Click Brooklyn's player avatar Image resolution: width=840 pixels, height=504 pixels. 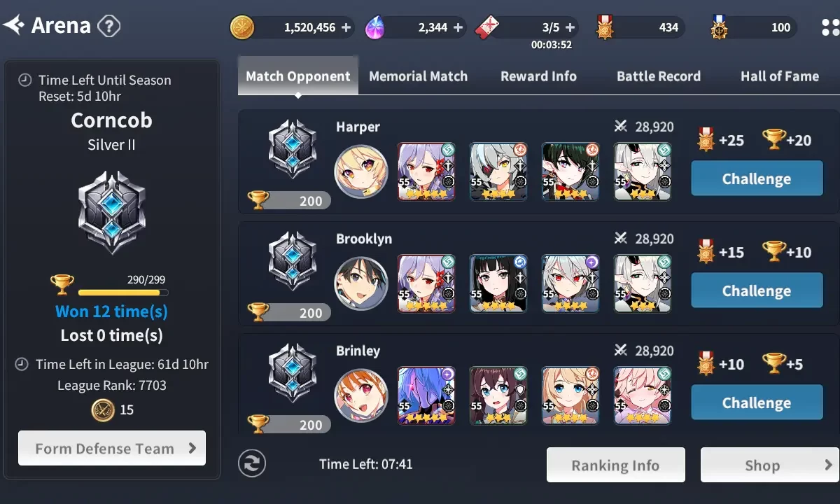[x=361, y=283]
